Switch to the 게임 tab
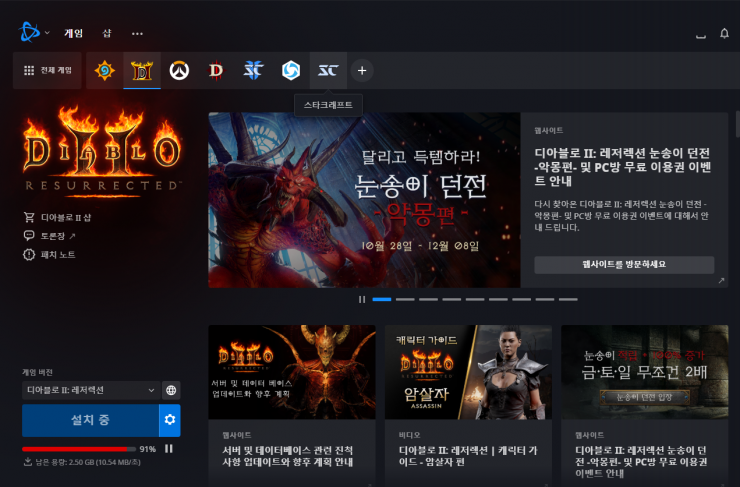 pyautogui.click(x=73, y=33)
